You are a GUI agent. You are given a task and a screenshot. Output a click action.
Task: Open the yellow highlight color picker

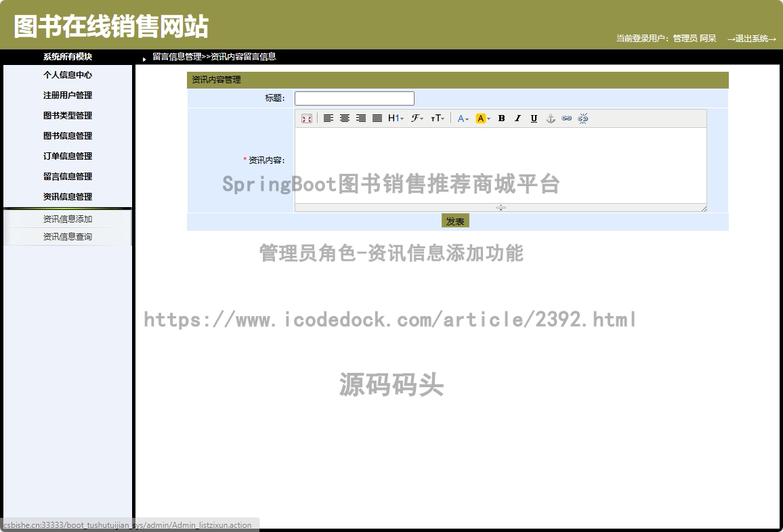[483, 118]
